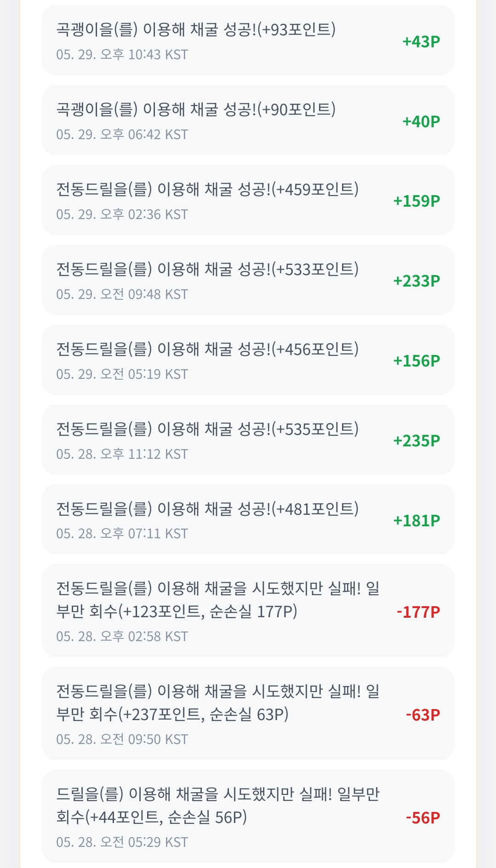Click the -177P red loss amount
Image resolution: width=496 pixels, height=868 pixels.
418,612
